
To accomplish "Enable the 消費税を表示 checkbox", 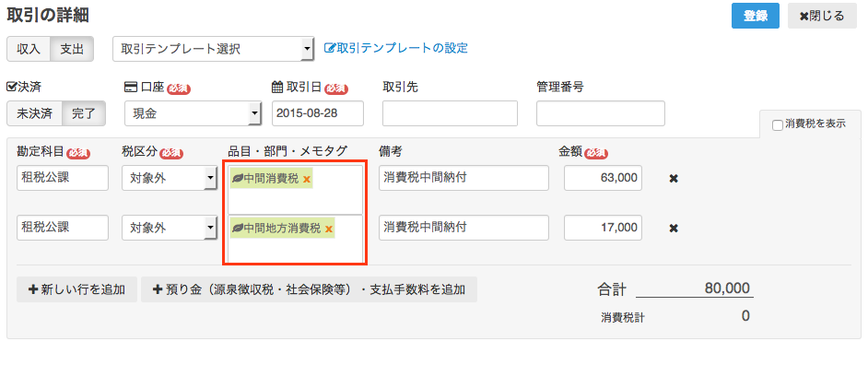I will coord(777,124).
